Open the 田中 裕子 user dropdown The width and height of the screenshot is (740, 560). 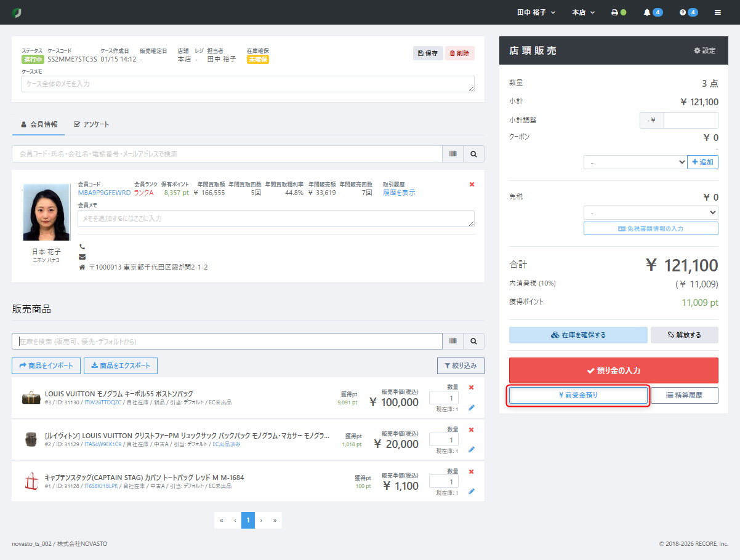pos(536,12)
